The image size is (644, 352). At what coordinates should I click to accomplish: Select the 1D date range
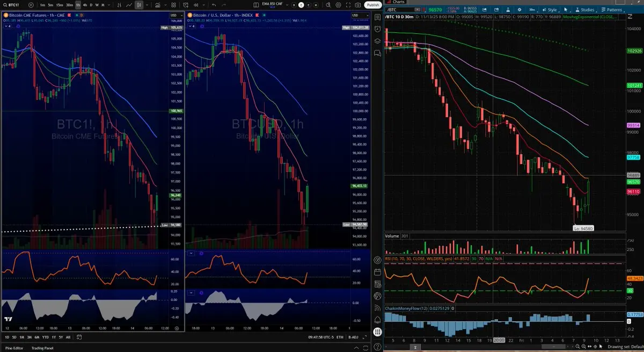click(x=7, y=337)
